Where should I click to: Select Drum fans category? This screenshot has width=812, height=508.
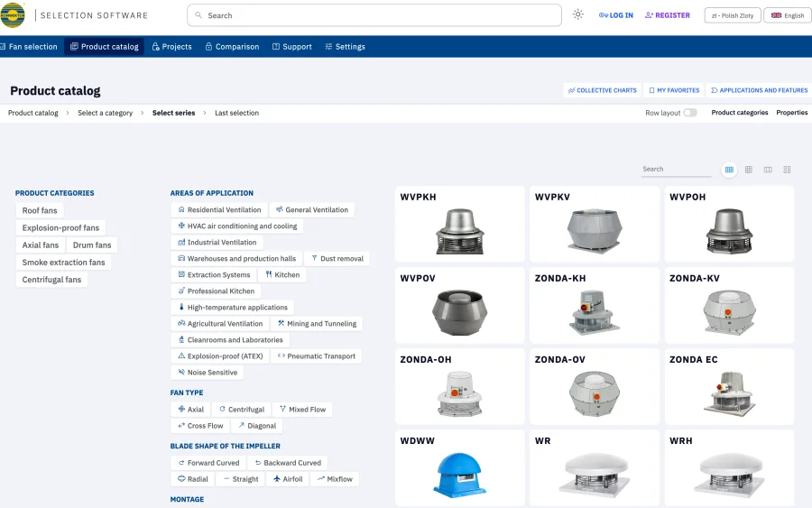click(x=92, y=245)
